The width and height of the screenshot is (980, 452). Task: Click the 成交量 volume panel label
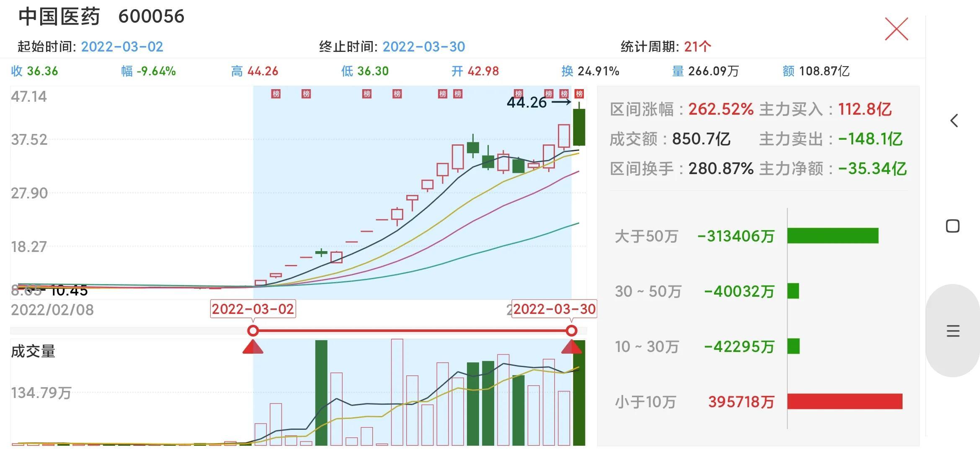click(33, 352)
